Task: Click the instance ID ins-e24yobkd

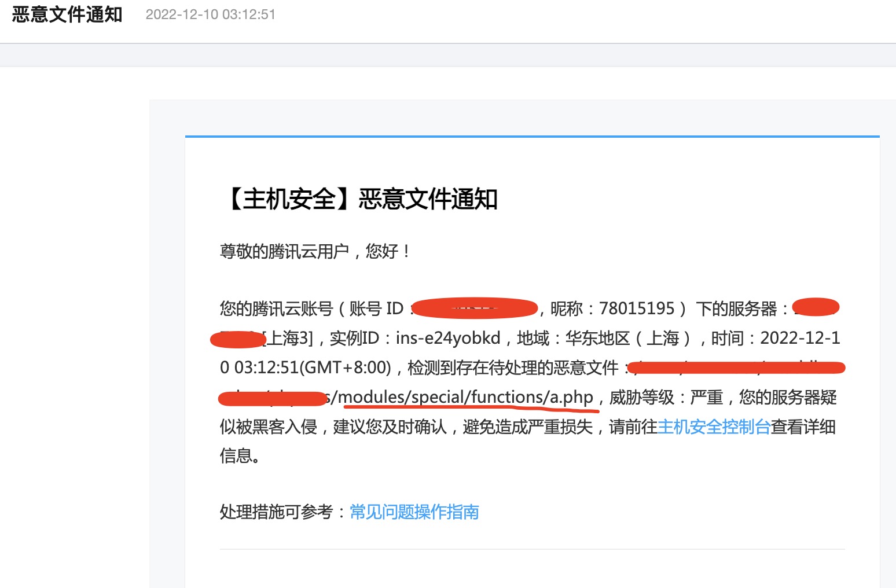Action: (x=448, y=338)
